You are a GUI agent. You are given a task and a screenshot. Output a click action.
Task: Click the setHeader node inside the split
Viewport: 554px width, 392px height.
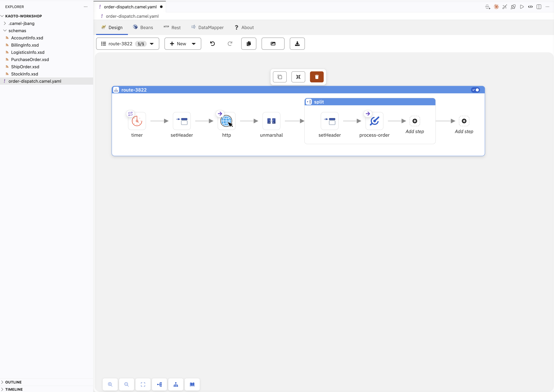[x=330, y=121]
